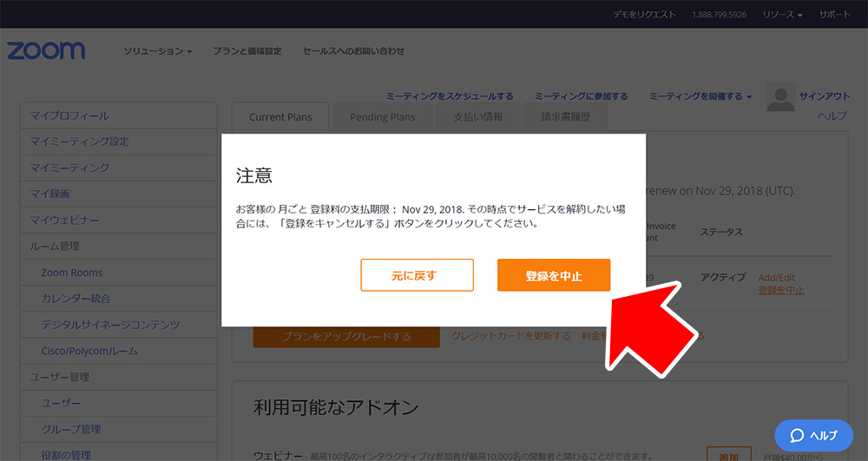Click the Zoom logo

pos(46,50)
